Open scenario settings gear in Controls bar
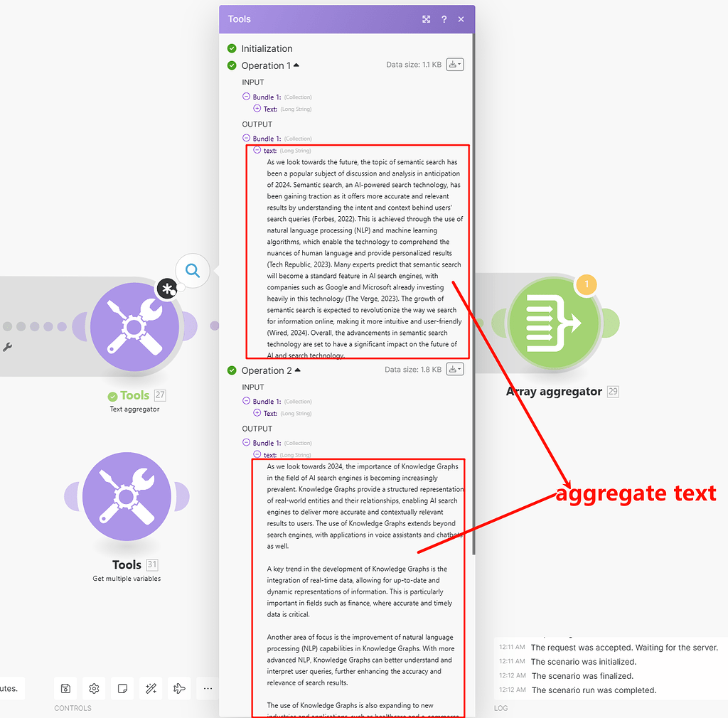The width and height of the screenshot is (728, 718). tap(94, 688)
